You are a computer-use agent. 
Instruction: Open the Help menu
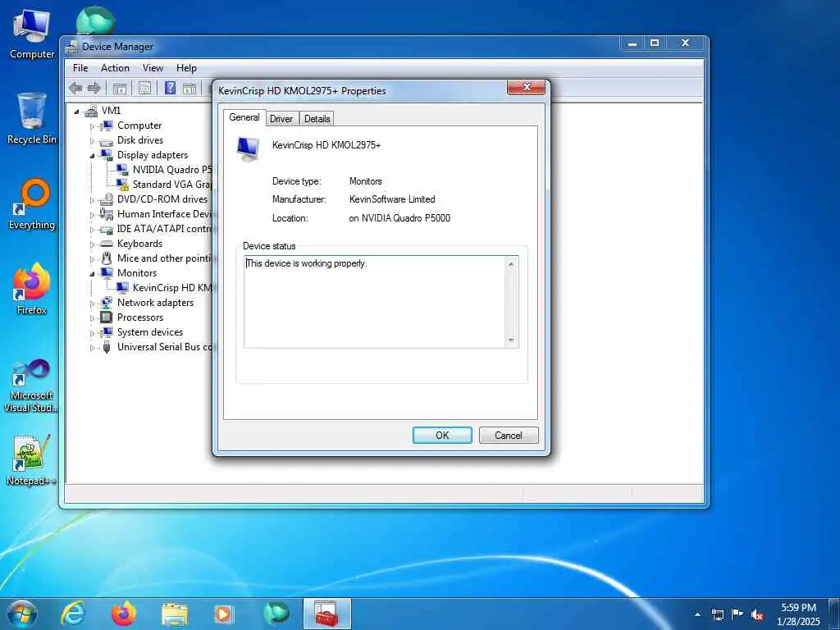186,68
